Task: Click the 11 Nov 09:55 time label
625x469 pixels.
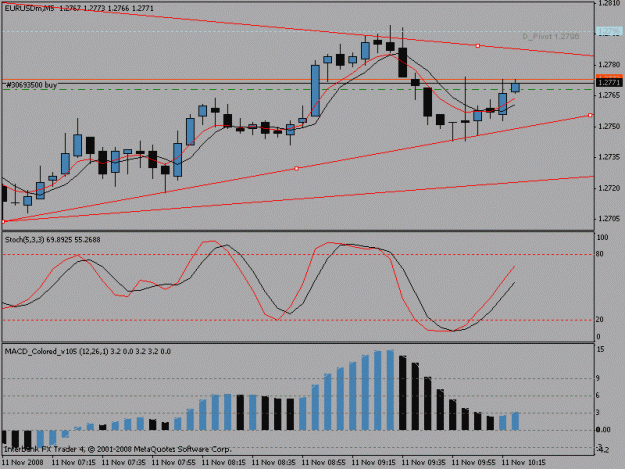Action: tap(474, 463)
